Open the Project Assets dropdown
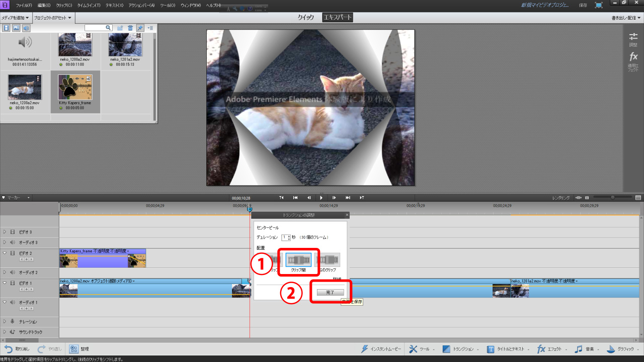Viewport: 644px width, 362px height. coord(52,18)
